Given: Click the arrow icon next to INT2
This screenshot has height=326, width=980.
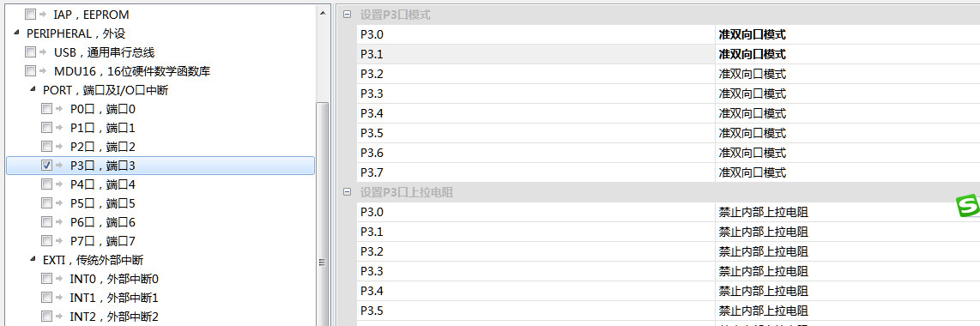Looking at the screenshot, I should pyautogui.click(x=59, y=316).
